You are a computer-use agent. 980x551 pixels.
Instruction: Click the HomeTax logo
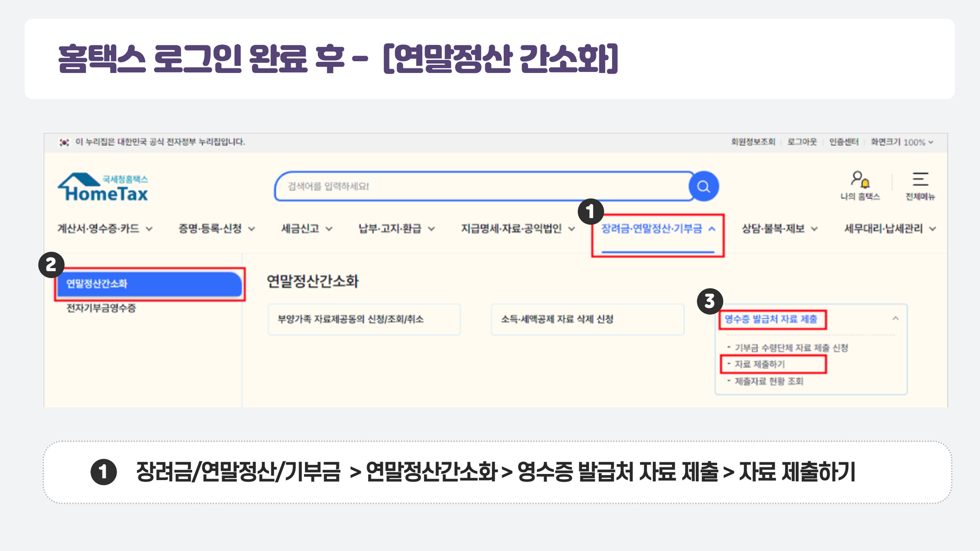[104, 187]
